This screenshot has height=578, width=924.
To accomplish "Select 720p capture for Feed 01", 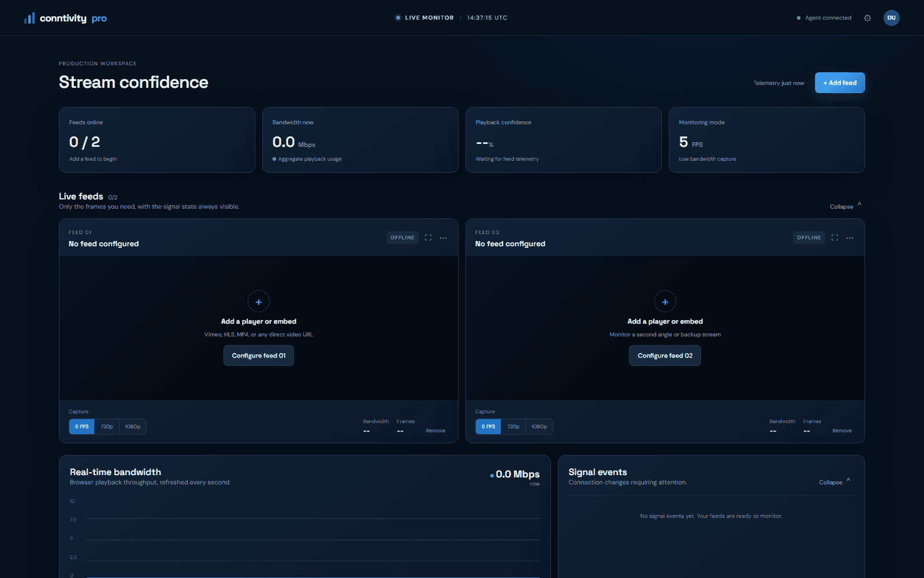I will click(107, 427).
